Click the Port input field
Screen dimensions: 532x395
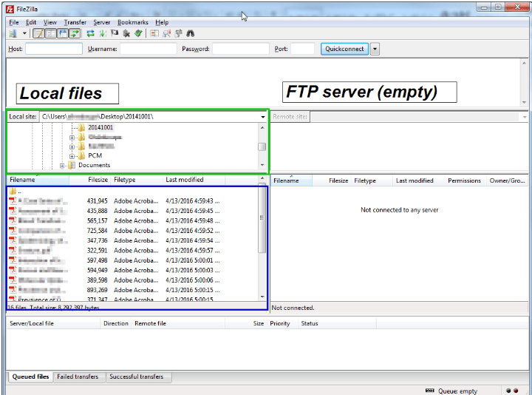click(303, 49)
